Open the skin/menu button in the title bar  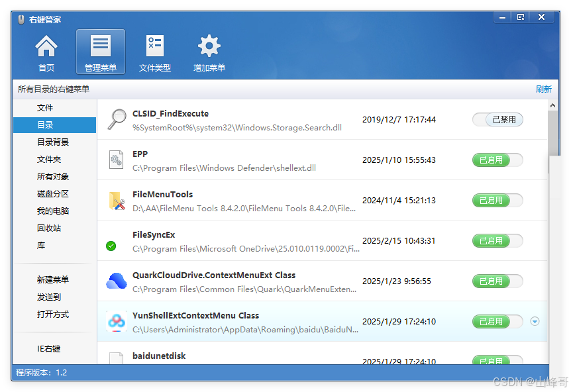[x=521, y=17]
